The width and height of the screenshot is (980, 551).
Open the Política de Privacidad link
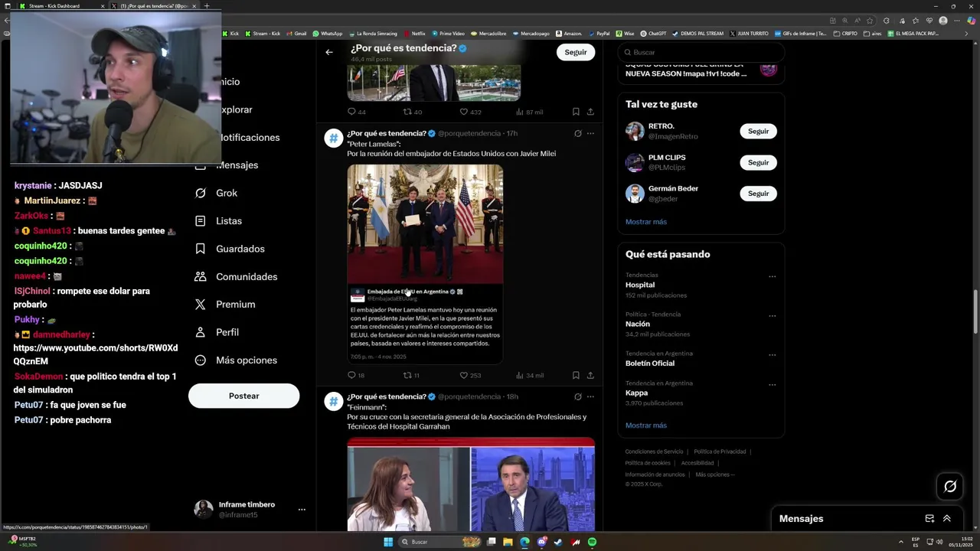[720, 452]
